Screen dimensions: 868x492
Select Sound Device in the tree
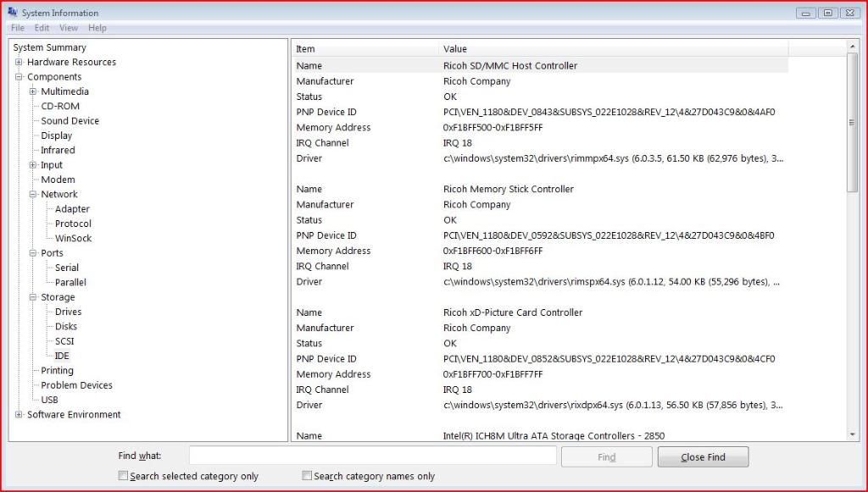tap(70, 121)
